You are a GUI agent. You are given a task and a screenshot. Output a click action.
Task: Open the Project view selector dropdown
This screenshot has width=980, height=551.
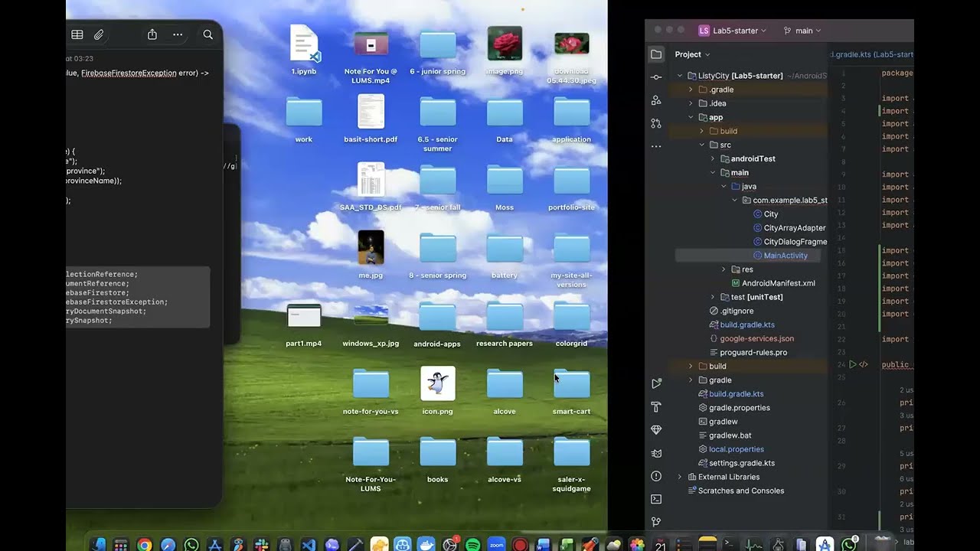tap(692, 54)
